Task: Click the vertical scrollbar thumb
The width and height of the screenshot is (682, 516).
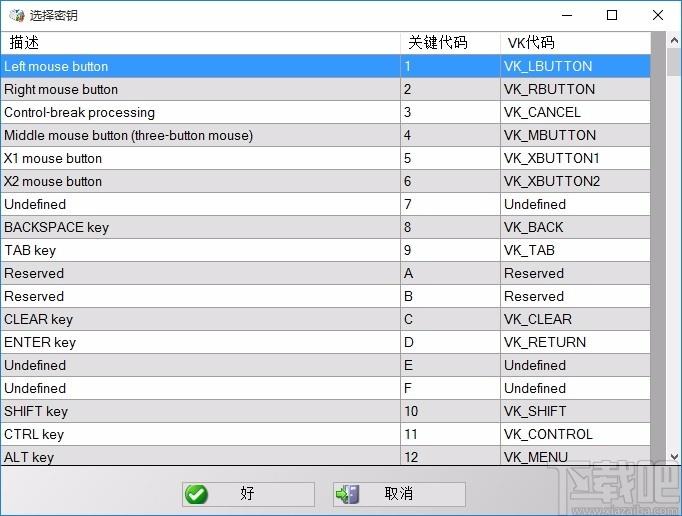Action: 674,62
